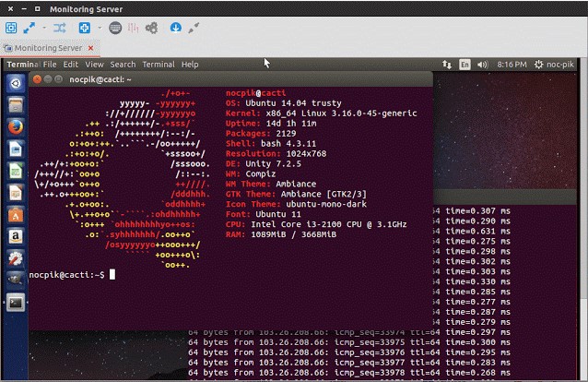Click ping line 'icmp_seq=33977' in background terminal
The image size is (588, 382).
[x=370, y=363]
